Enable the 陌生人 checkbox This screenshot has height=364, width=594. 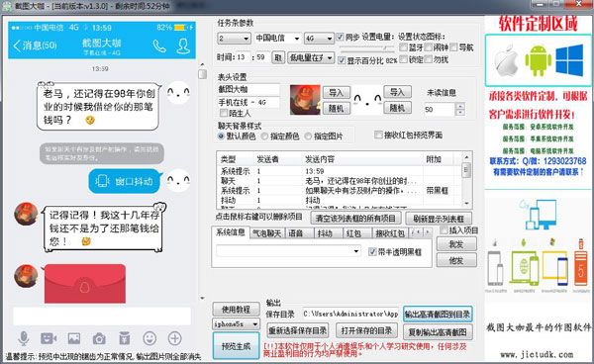pyautogui.click(x=223, y=113)
